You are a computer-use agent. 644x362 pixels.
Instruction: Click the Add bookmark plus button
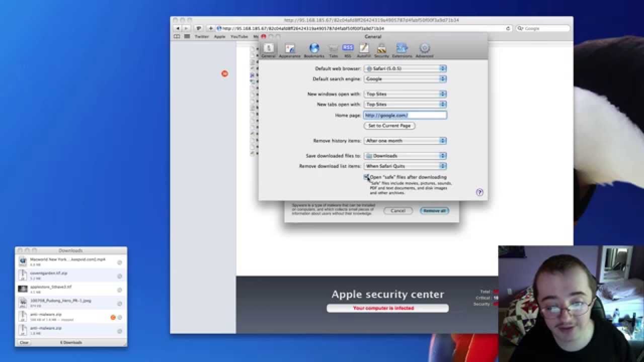[x=211, y=29]
